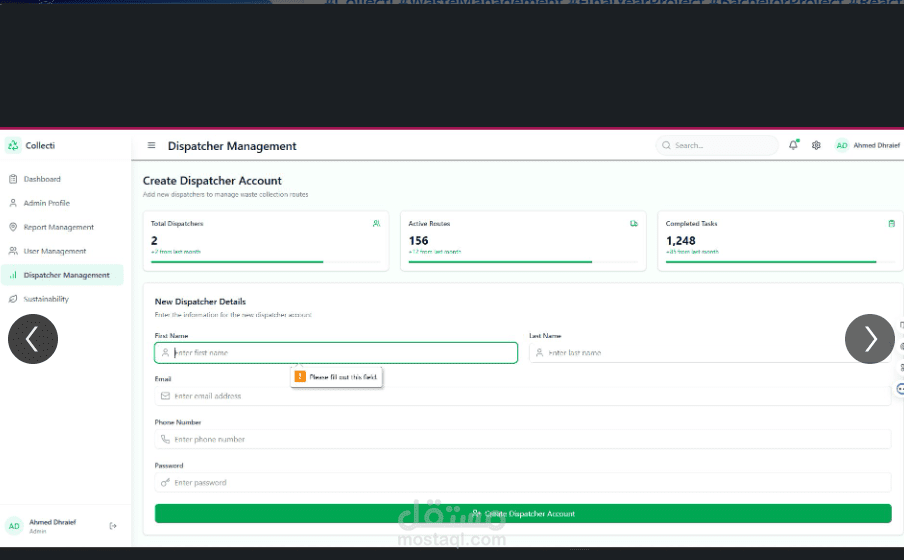The height and width of the screenshot is (560, 904).
Task: Click the Please fill out this field tooltip
Action: (336, 377)
